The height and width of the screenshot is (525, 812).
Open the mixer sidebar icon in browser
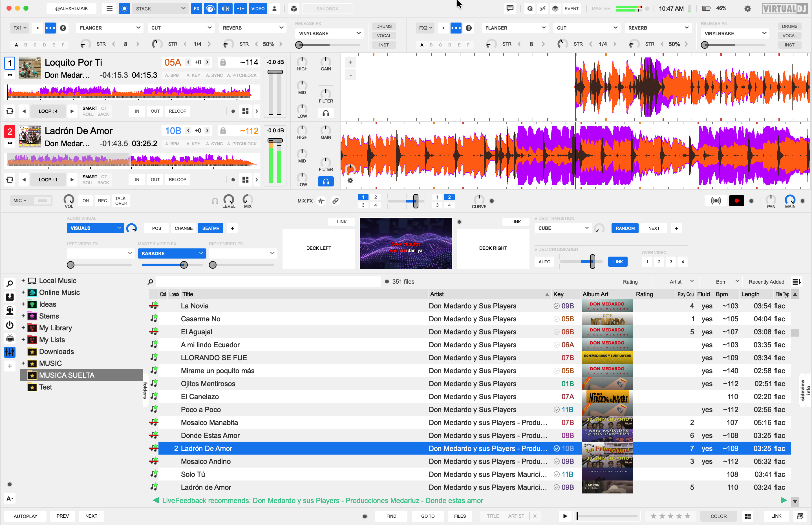coord(10,352)
